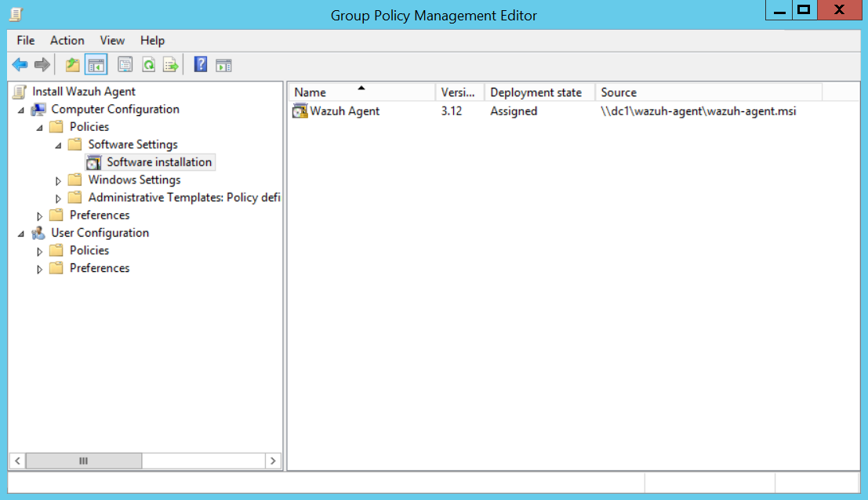Click the Export List toolbar icon
The image size is (868, 500).
[x=171, y=65]
